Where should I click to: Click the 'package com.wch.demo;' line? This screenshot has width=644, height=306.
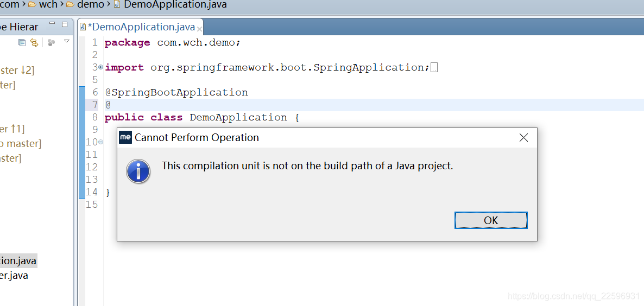[172, 43]
